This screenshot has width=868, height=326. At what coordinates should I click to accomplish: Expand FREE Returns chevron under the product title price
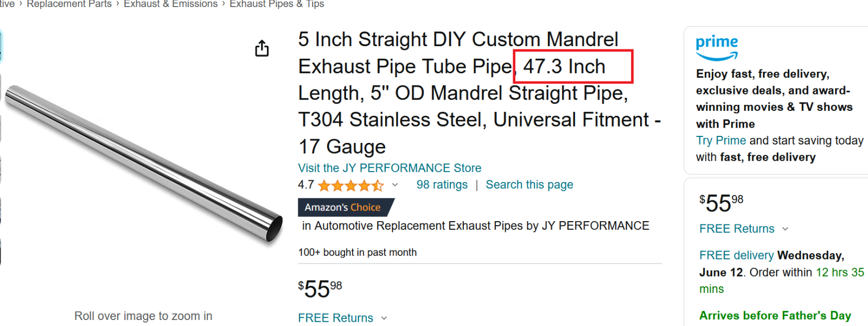coord(384,318)
